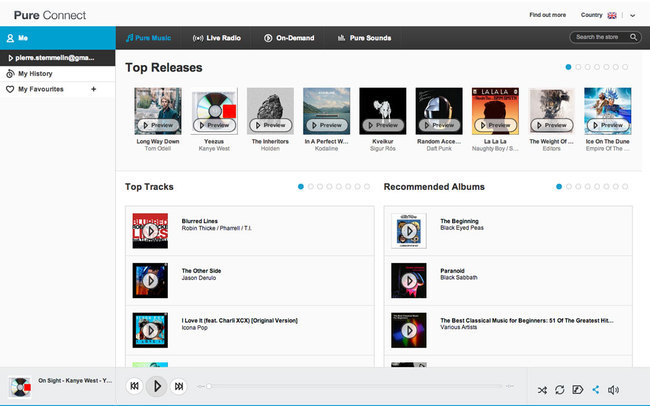Click the volume speaker icon

[613, 390]
